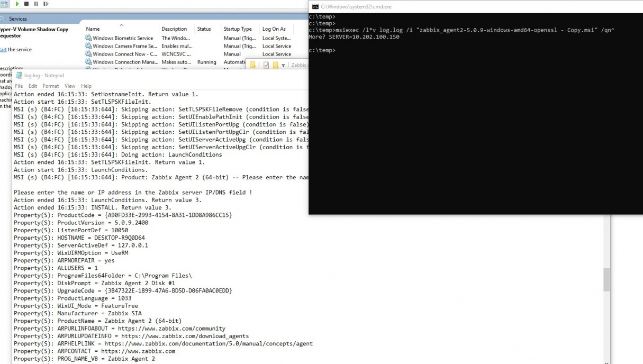643x364 pixels.
Task: Click the Properties checkmark icon in Explorer toolbar
Action: tap(266, 65)
